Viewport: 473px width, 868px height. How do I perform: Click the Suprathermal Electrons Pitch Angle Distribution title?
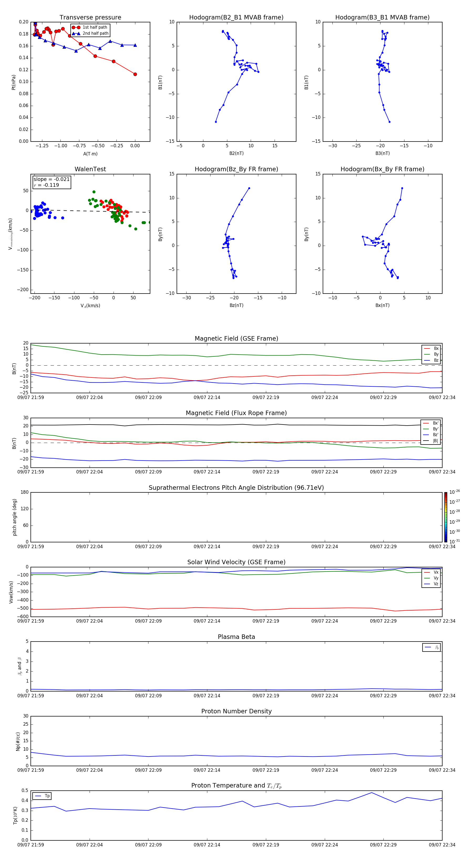click(236, 488)
